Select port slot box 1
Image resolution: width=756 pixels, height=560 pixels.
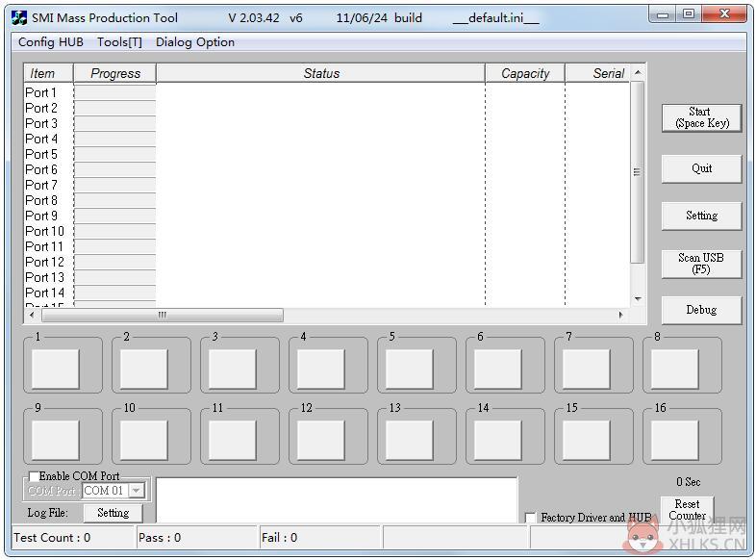(56, 369)
